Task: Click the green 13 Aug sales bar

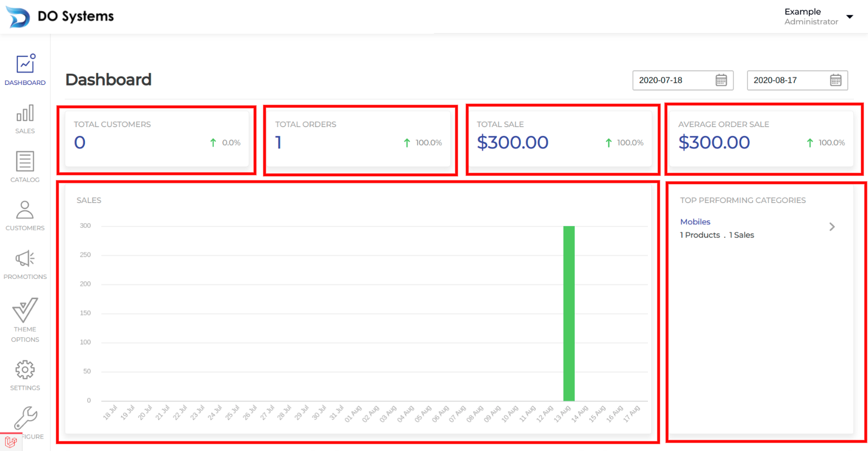Action: point(569,313)
